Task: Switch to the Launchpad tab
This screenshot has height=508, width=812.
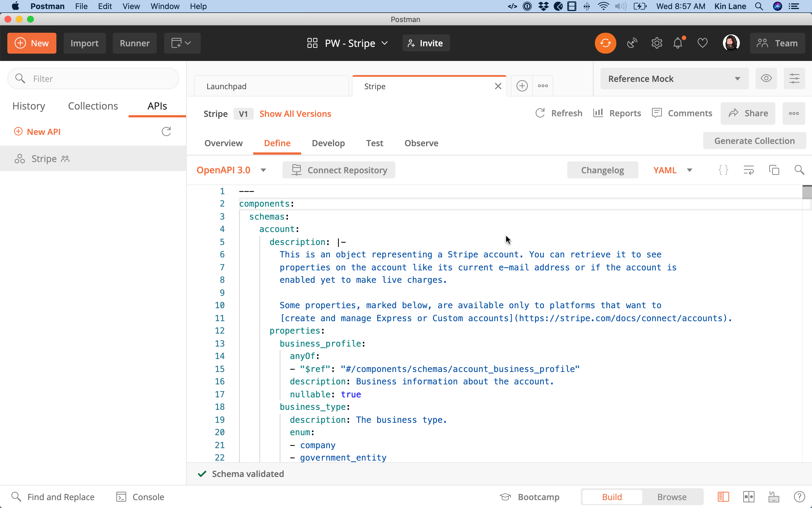Action: pos(271,86)
